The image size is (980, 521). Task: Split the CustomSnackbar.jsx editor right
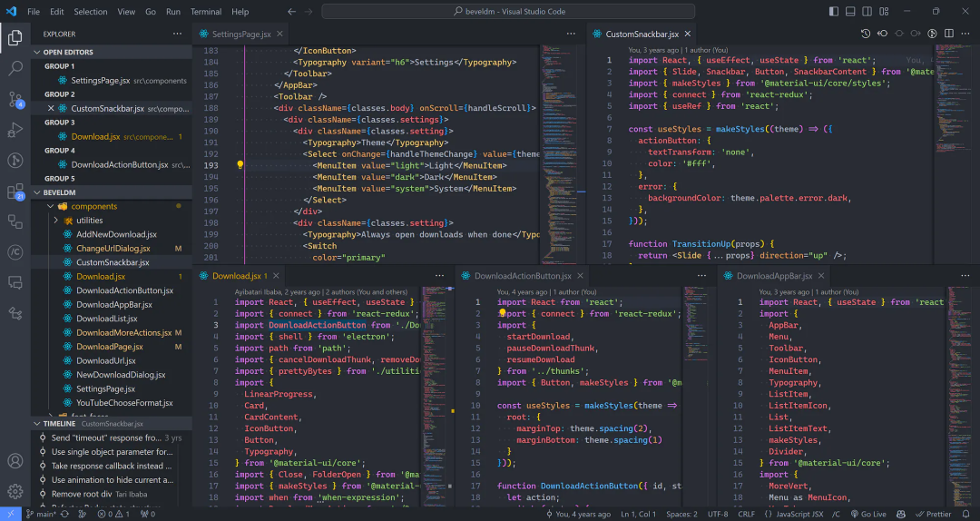(x=949, y=34)
